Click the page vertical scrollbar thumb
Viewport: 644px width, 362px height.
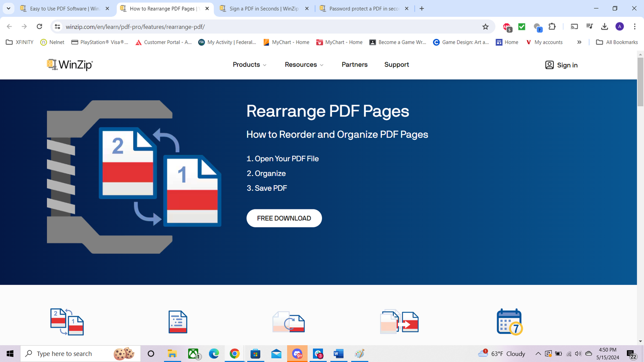tap(640, 81)
